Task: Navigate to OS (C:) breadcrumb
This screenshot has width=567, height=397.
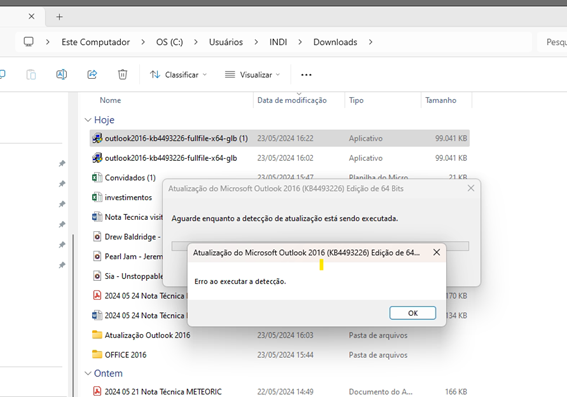Action: (x=169, y=42)
